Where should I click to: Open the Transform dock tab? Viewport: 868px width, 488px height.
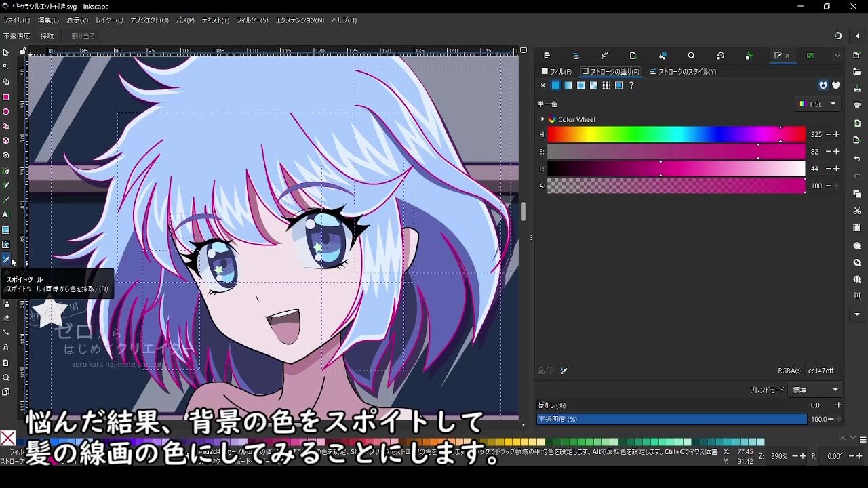tap(720, 56)
